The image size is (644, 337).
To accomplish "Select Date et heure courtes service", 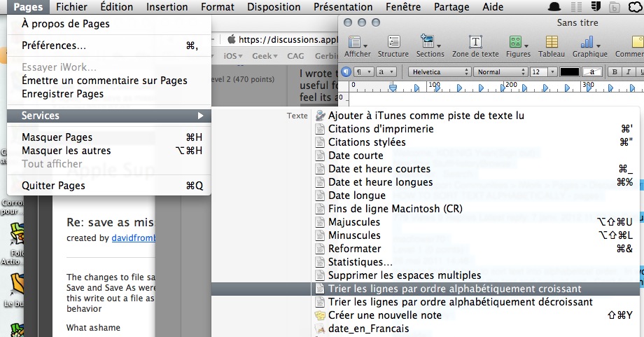I will [x=475, y=169].
